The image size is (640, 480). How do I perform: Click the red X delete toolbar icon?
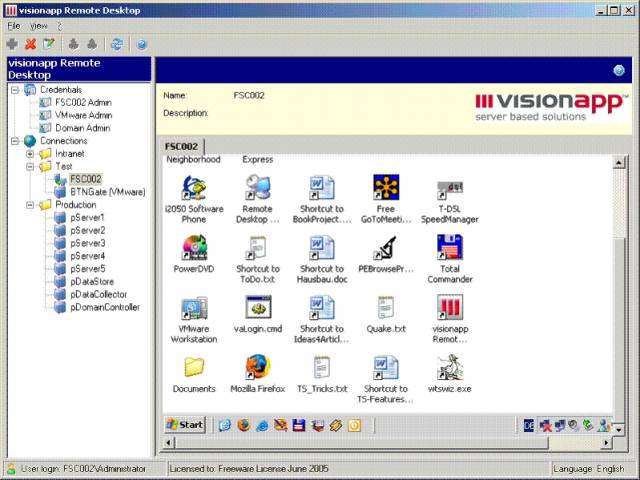pos(31,44)
